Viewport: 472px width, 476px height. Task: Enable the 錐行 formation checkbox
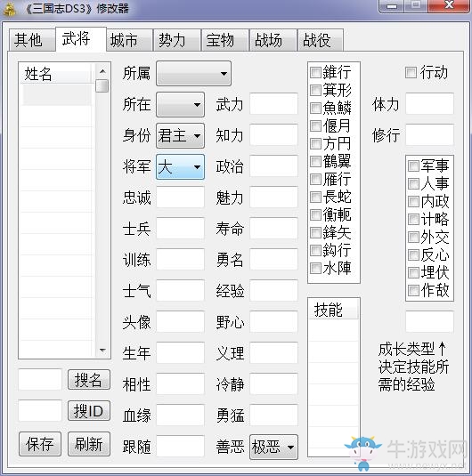[315, 73]
